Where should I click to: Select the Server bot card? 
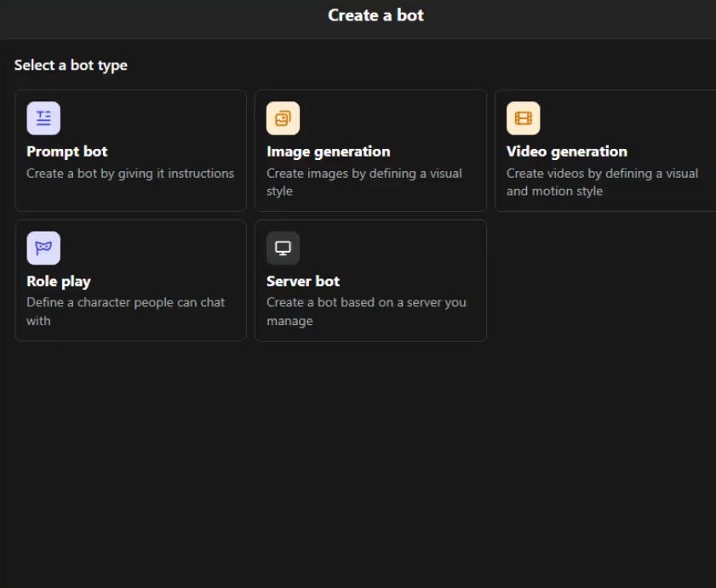pyautogui.click(x=370, y=281)
